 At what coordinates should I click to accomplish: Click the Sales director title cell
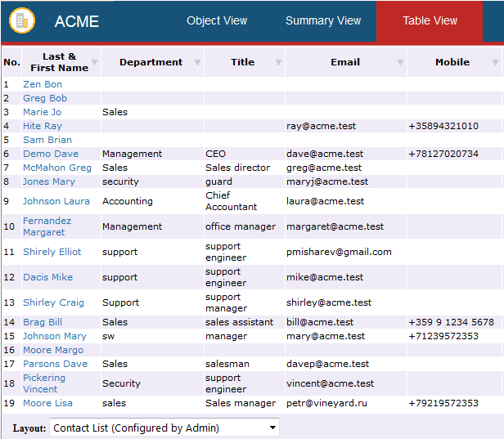[237, 168]
